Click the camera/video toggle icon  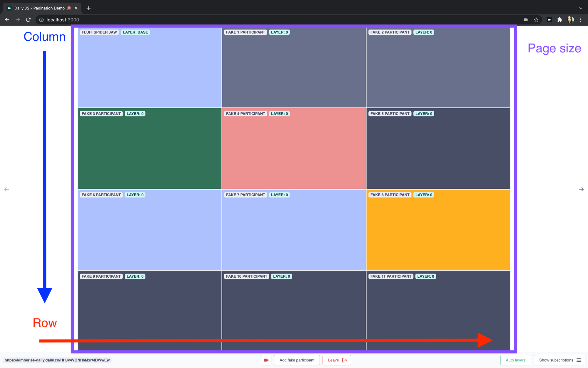266,360
